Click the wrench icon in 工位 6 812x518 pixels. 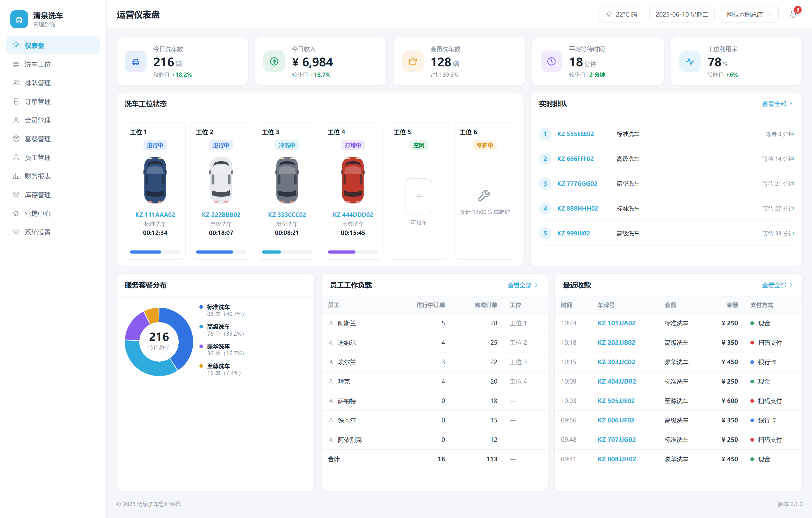[484, 196]
